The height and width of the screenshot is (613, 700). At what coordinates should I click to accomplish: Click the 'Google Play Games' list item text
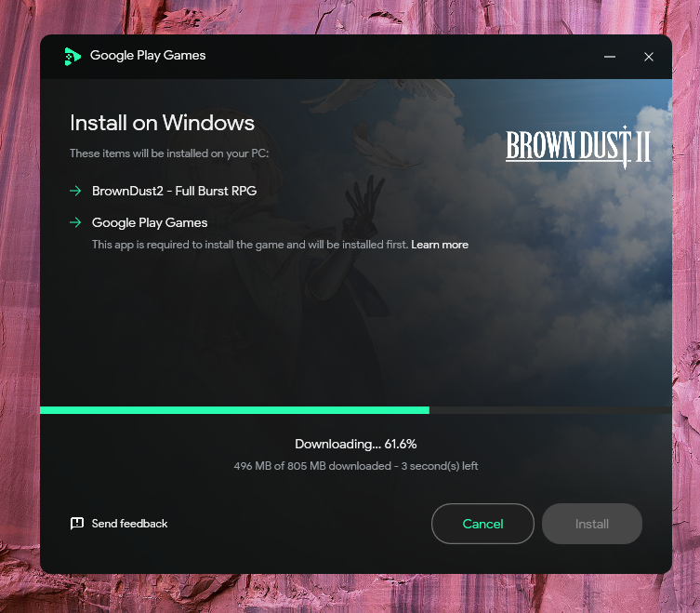(150, 222)
